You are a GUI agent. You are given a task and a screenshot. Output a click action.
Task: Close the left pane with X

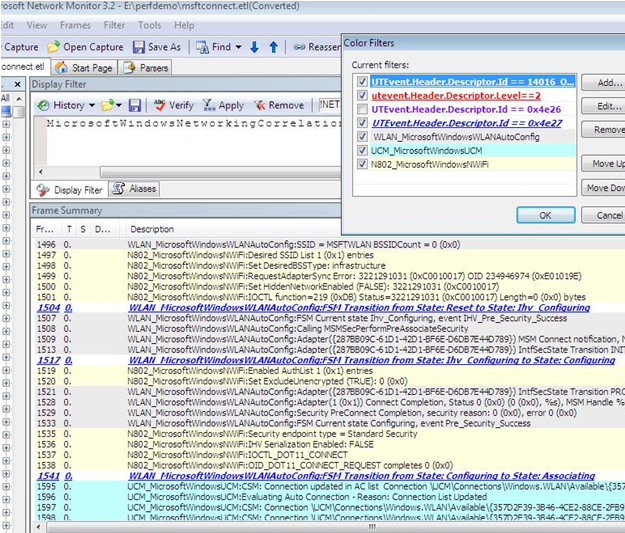[x=17, y=84]
